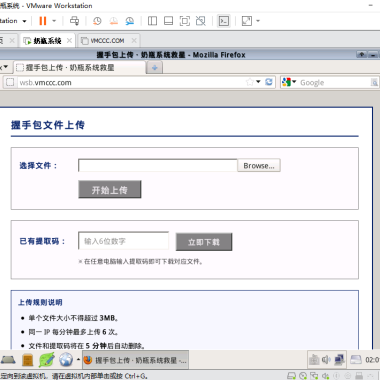Click the network adapter icon in VMware status bar

pos(314,376)
